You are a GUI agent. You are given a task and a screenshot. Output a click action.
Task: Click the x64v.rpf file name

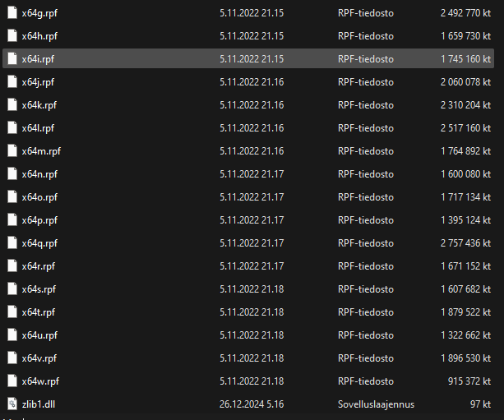tap(39, 358)
